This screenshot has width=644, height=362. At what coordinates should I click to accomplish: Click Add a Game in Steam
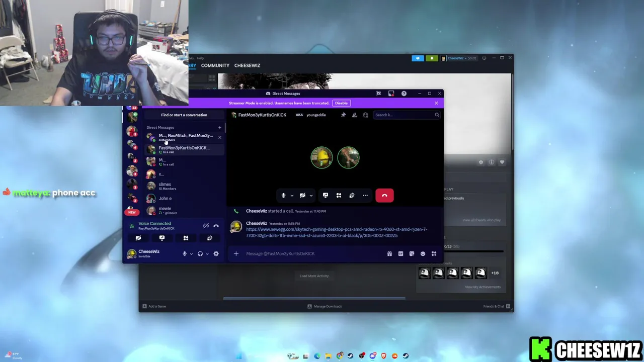coord(154,306)
